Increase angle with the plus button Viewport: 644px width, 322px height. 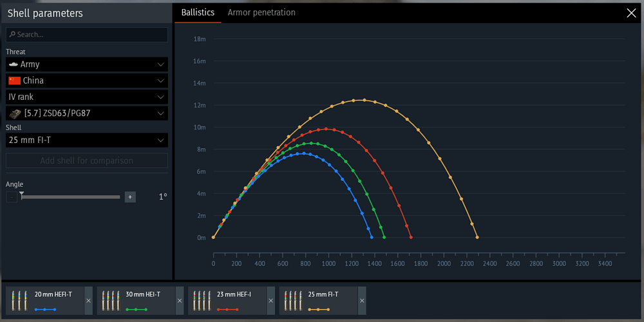click(x=130, y=197)
